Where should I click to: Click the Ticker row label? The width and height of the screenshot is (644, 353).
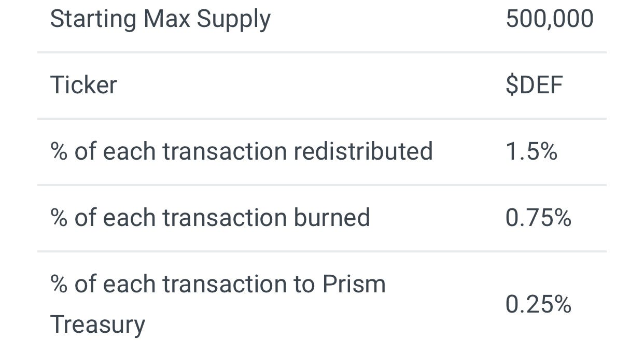click(x=83, y=85)
